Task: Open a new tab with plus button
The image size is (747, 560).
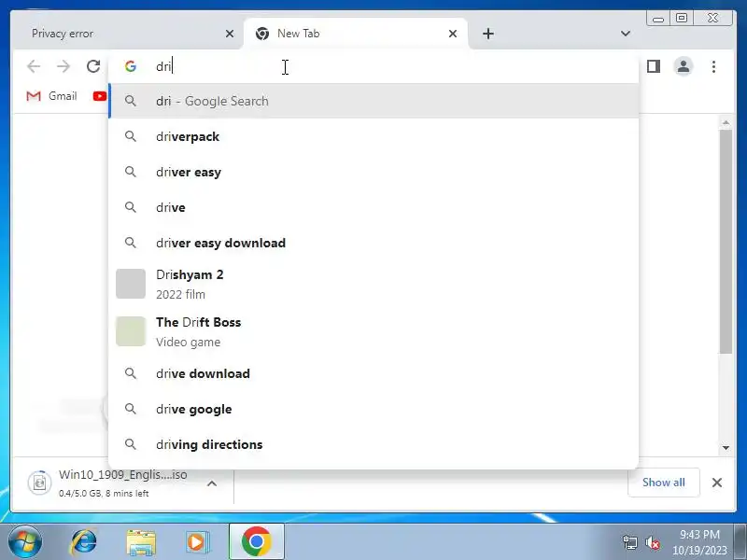Action: [488, 34]
